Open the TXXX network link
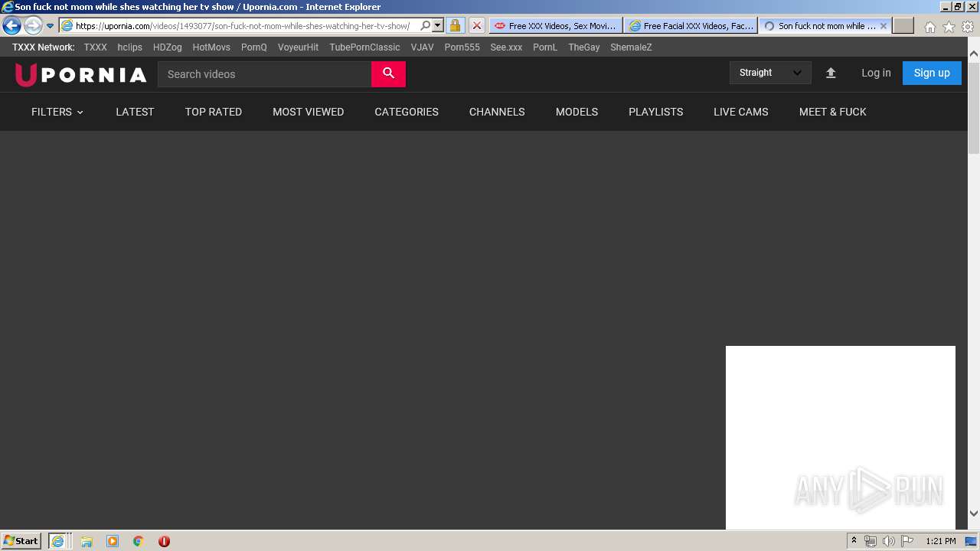Image resolution: width=980 pixels, height=551 pixels. [95, 47]
